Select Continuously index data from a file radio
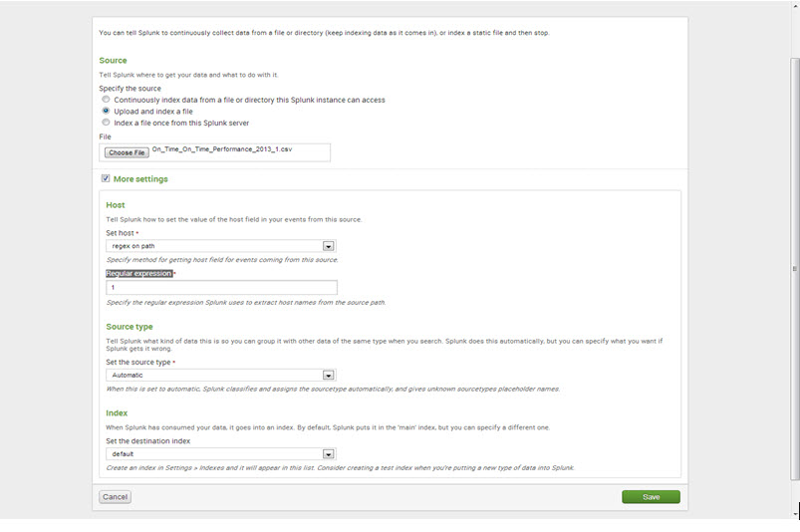 pyautogui.click(x=106, y=100)
